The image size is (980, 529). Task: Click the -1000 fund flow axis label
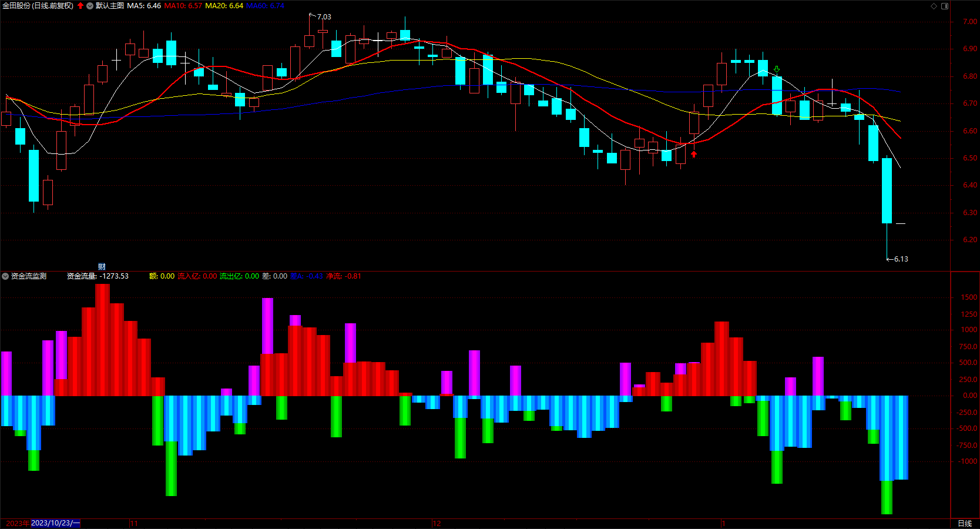(x=968, y=461)
